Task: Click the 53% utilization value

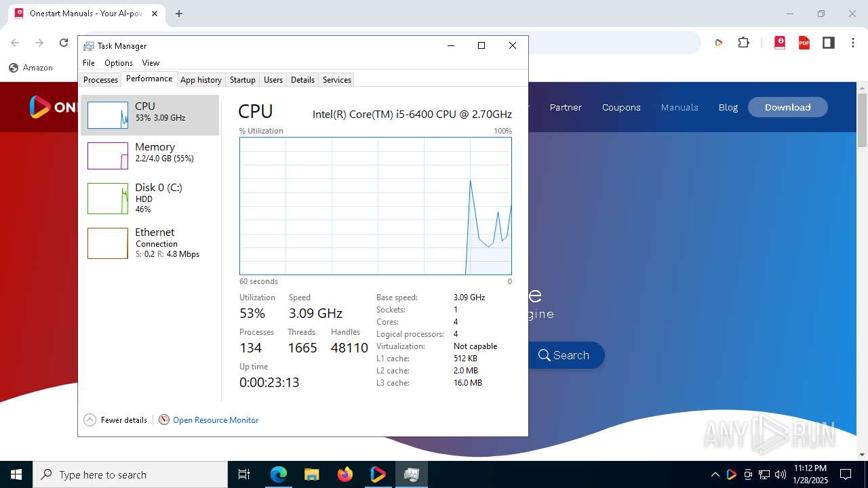Action: coord(252,313)
